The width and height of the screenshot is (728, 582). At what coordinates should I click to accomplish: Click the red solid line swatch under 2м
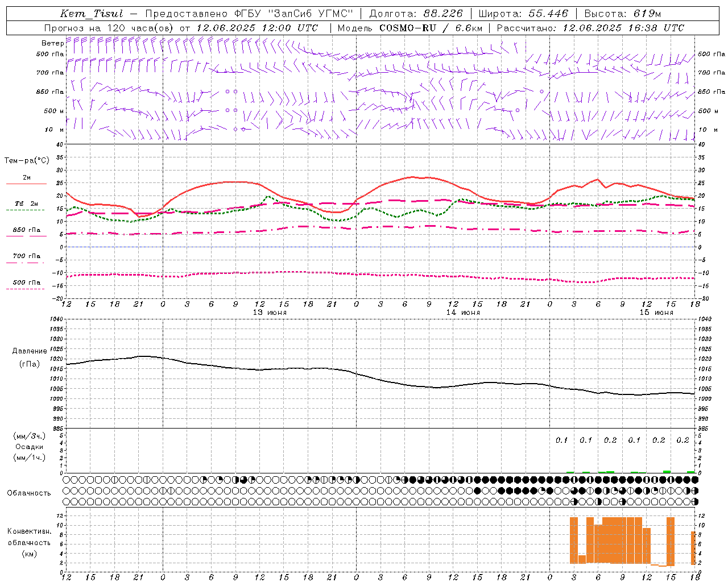point(26,184)
